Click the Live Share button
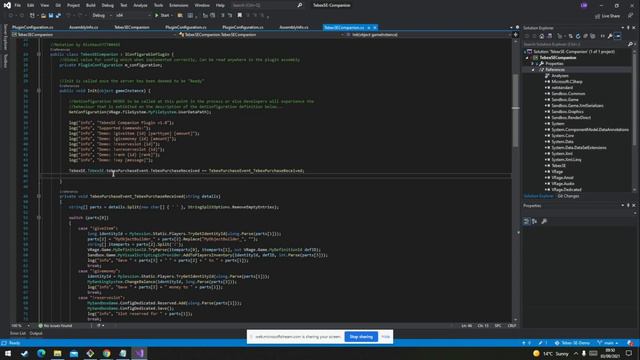 (607, 16)
